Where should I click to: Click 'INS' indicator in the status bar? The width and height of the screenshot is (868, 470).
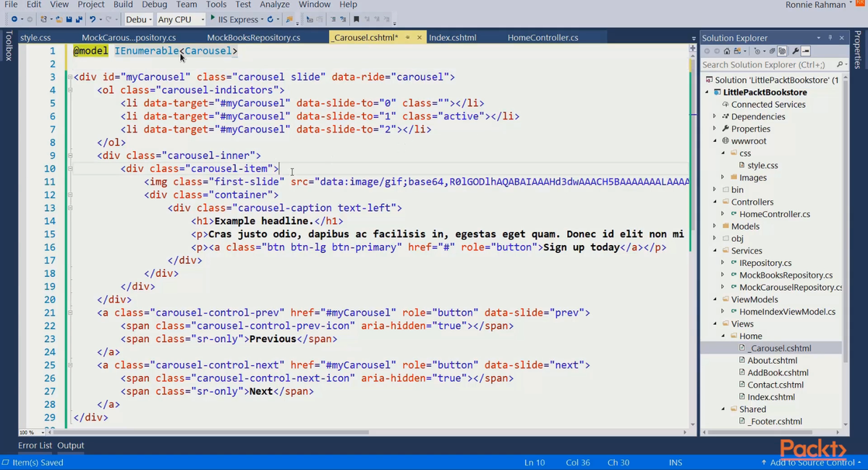(x=676, y=462)
